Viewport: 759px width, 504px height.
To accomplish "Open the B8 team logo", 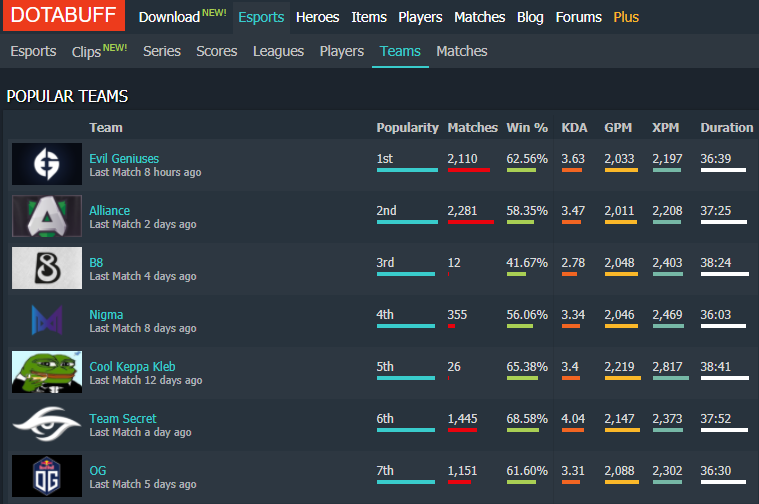I will point(47,268).
